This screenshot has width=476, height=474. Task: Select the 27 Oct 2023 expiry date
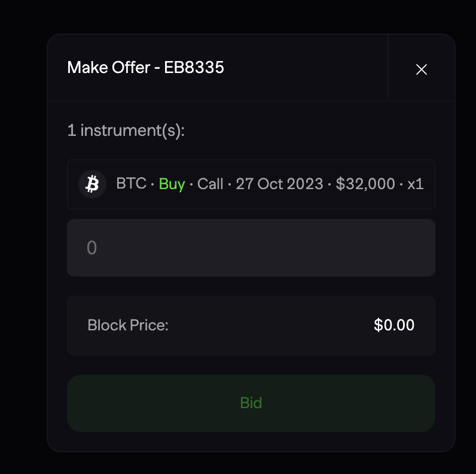[279, 184]
